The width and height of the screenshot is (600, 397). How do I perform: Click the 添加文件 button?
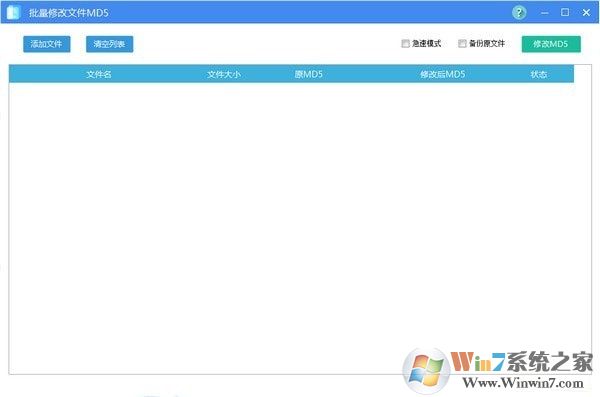pyautogui.click(x=47, y=44)
